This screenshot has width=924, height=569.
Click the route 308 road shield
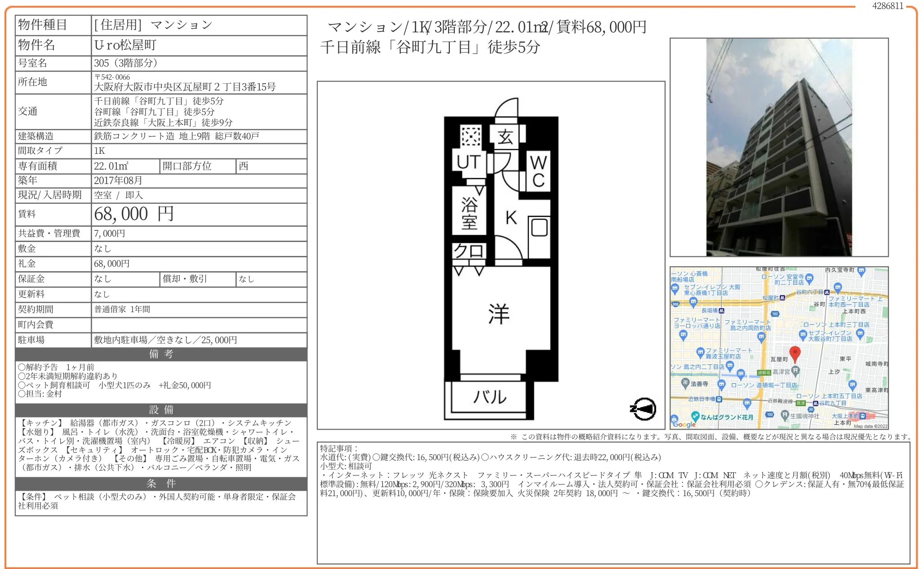point(675,304)
